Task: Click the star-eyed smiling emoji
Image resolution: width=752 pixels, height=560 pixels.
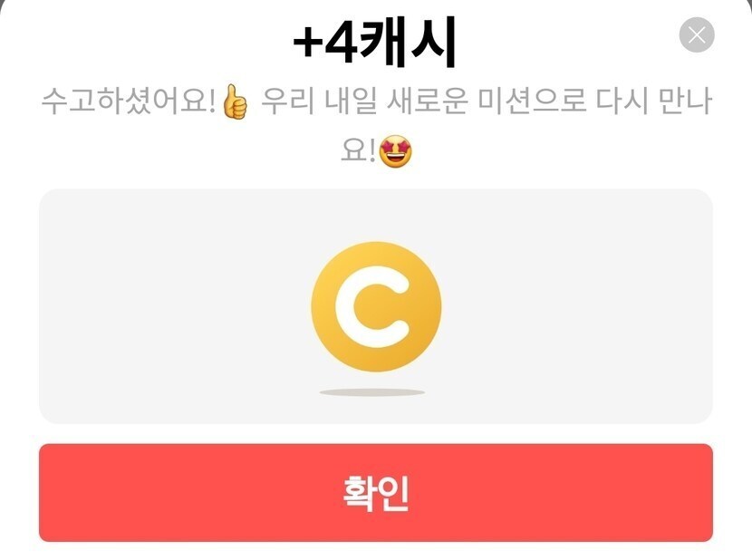Action: [x=396, y=151]
